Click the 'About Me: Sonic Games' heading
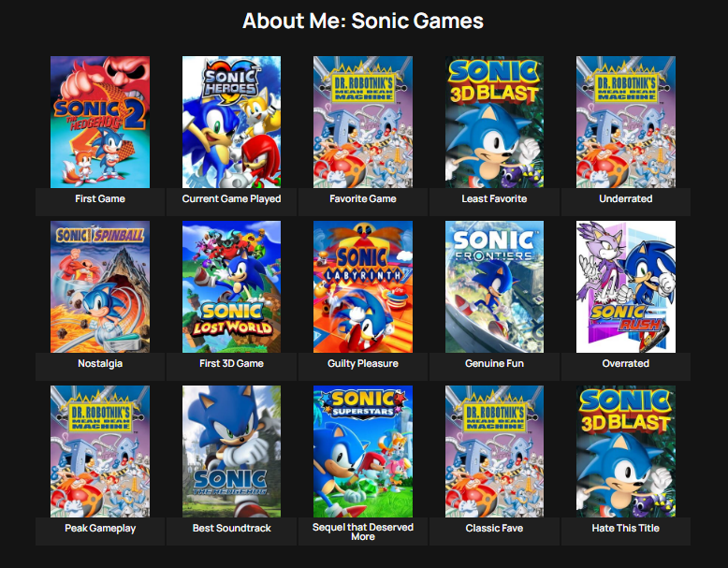Image resolution: width=728 pixels, height=568 pixels. pos(363,21)
